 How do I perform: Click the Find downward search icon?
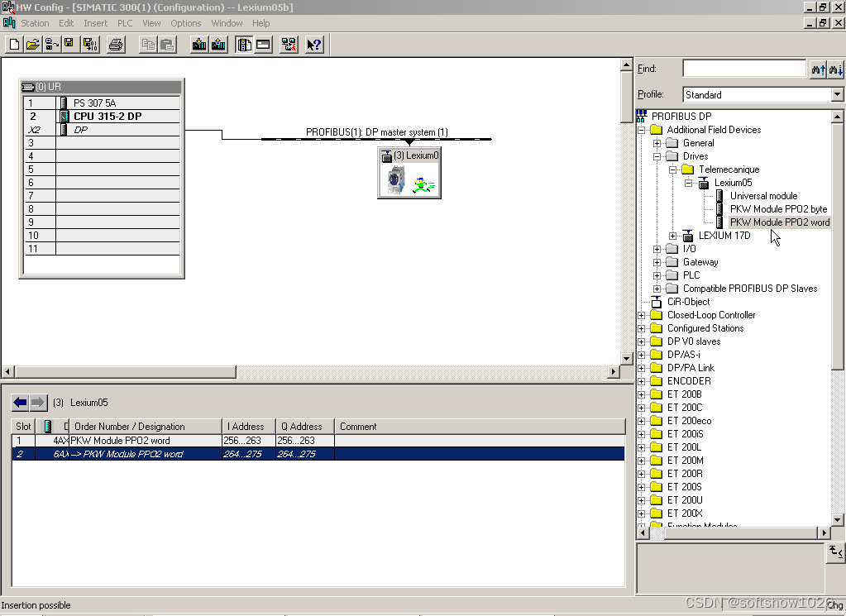[835, 69]
